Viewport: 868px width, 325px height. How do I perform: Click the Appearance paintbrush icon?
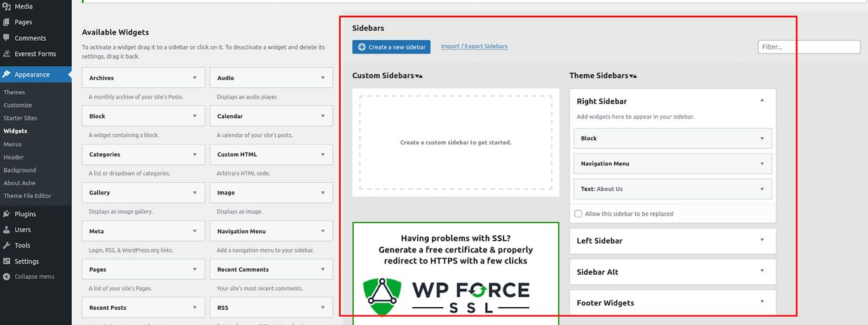[6, 74]
